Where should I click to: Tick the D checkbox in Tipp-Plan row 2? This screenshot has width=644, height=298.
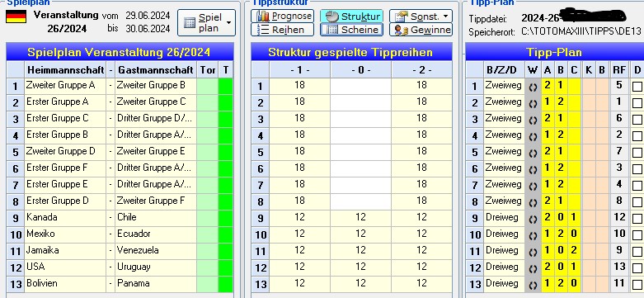coord(637,103)
